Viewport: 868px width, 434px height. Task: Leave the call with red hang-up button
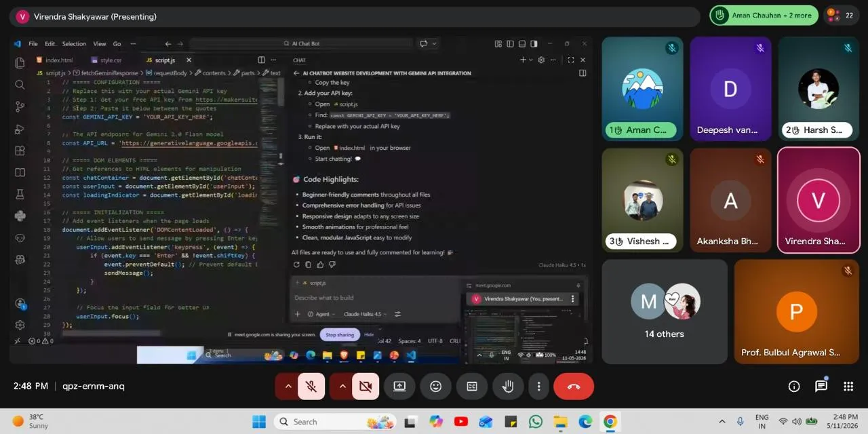coord(574,387)
